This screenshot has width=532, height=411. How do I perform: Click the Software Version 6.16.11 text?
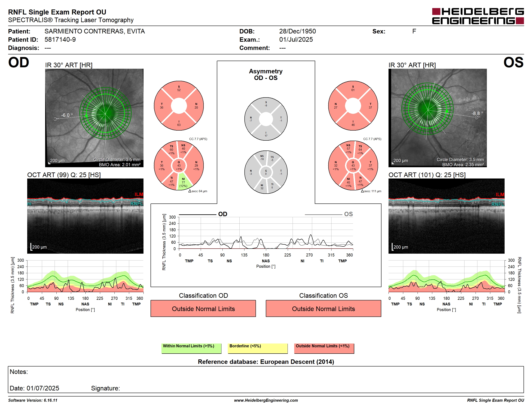(33, 400)
